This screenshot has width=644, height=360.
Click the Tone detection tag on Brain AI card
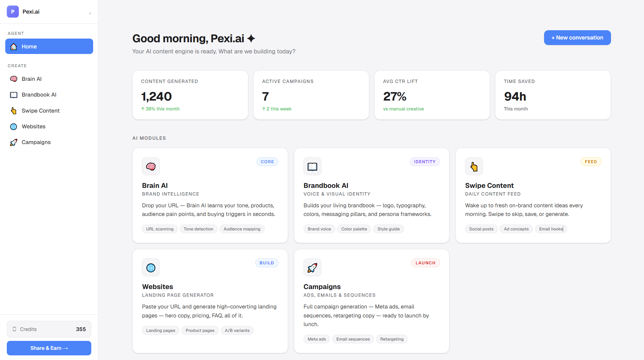click(198, 229)
